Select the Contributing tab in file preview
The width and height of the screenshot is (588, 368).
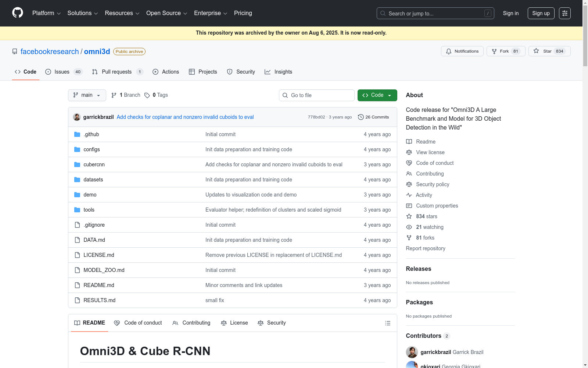click(191, 323)
